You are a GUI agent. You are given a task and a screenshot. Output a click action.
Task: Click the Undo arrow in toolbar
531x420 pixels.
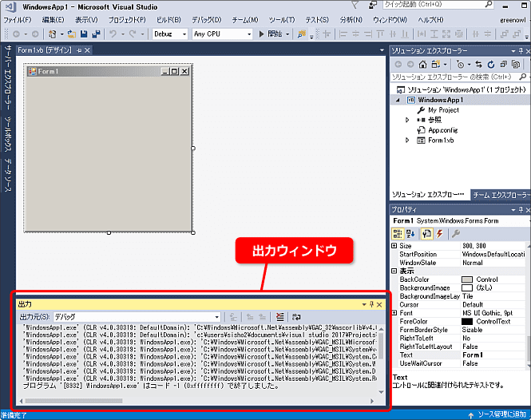[113, 34]
